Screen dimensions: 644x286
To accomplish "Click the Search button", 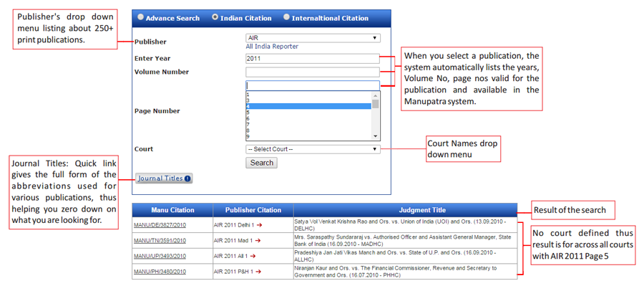I will click(262, 163).
